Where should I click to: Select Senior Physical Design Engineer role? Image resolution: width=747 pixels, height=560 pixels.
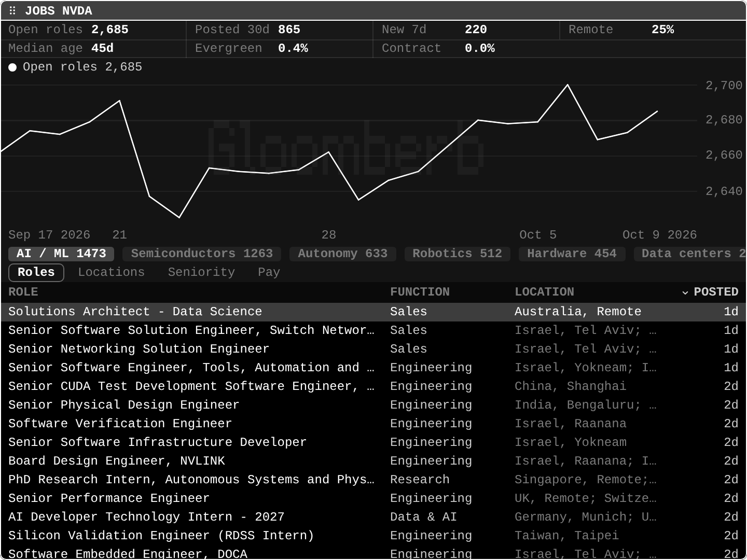(x=374, y=405)
